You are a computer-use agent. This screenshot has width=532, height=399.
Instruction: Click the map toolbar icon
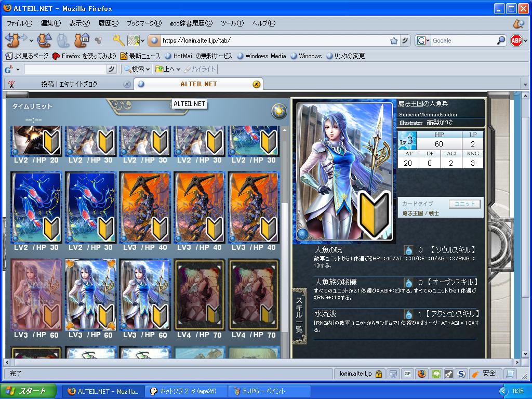(134, 41)
